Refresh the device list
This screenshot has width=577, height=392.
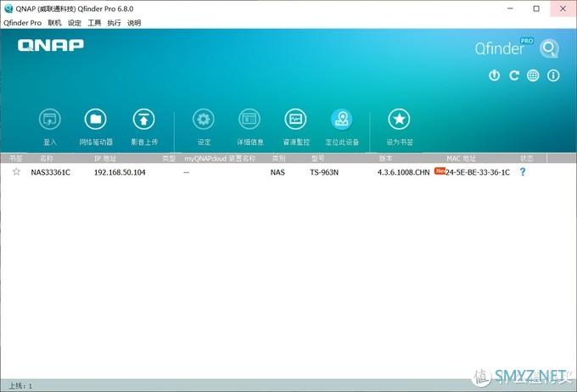[514, 76]
